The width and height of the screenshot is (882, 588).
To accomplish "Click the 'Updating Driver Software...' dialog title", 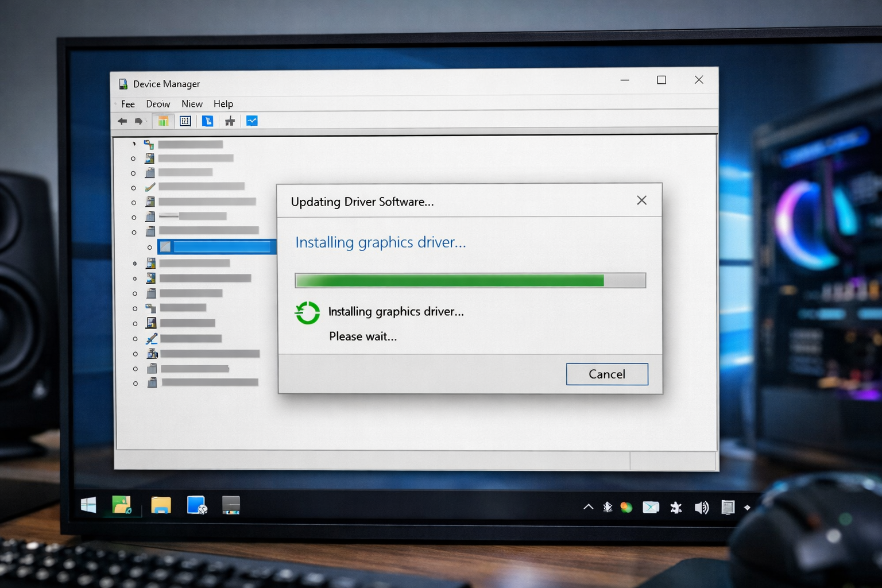I will [362, 202].
